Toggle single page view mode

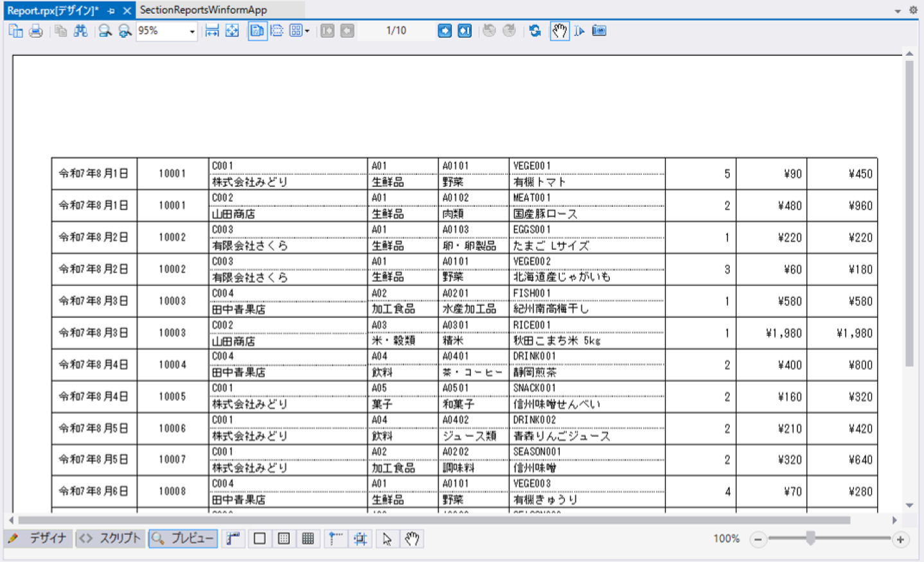257,31
